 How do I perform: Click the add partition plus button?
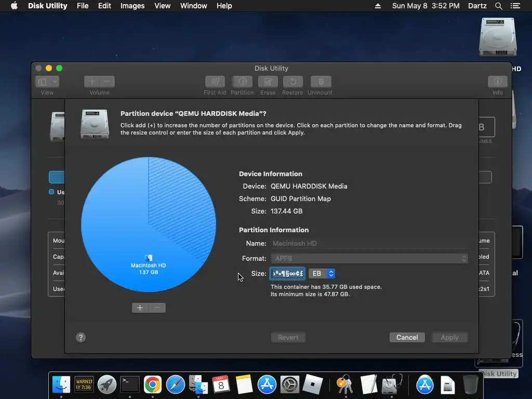(x=140, y=308)
